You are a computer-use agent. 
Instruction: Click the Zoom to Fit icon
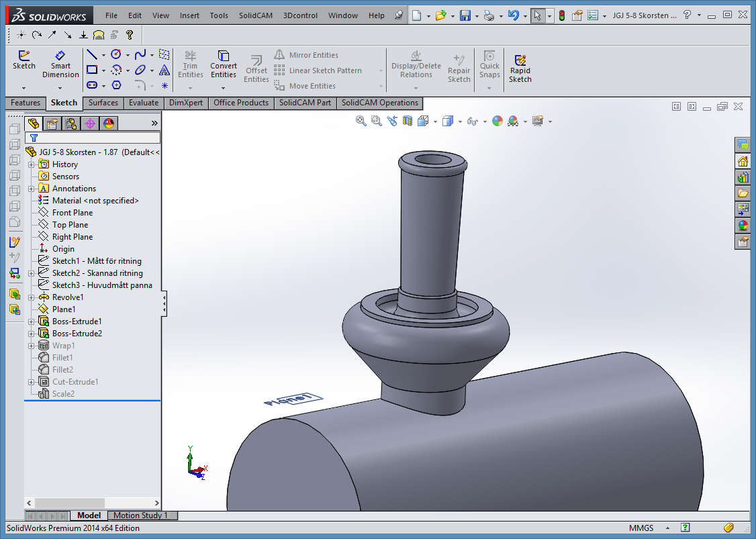361,121
